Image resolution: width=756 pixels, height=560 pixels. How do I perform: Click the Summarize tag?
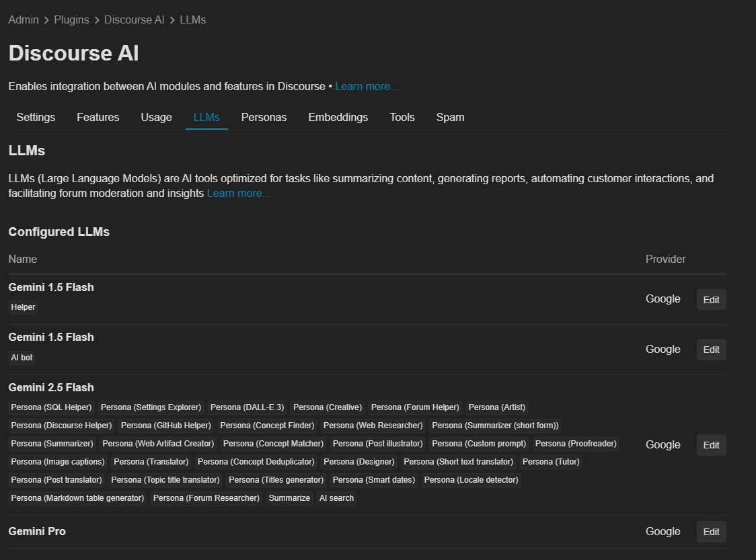pyautogui.click(x=289, y=498)
